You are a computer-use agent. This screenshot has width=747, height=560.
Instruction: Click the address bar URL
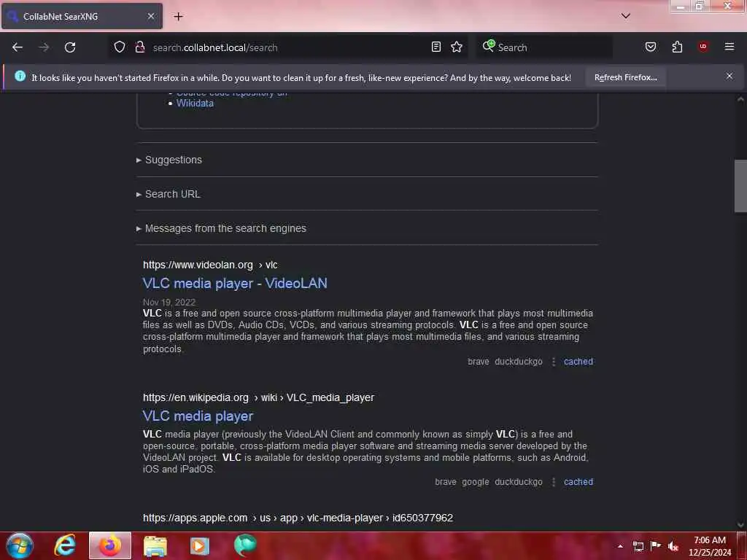[x=215, y=47]
